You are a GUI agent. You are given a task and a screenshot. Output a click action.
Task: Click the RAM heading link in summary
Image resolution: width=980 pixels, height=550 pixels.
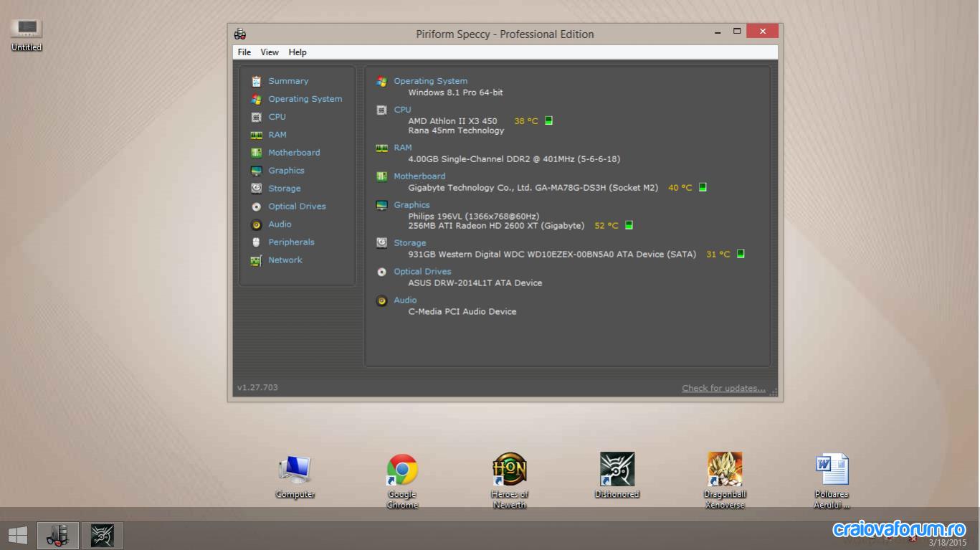point(403,148)
